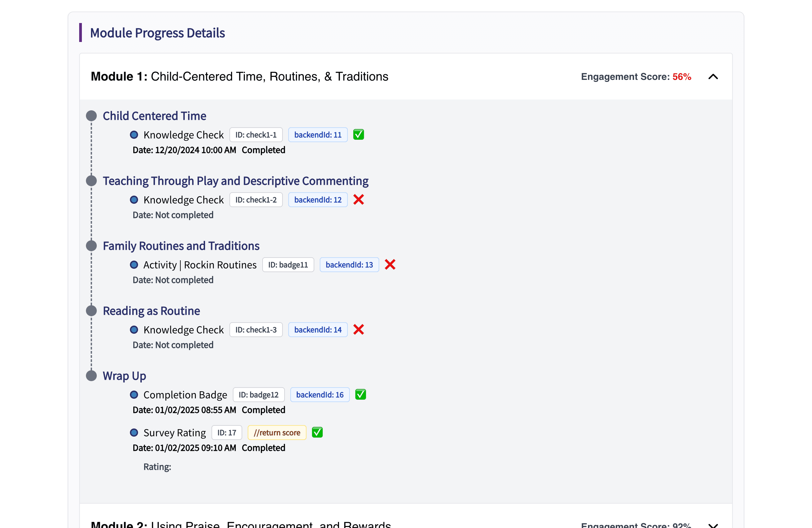This screenshot has width=812, height=528.
Task: Click the Survey Rating label
Action: (175, 433)
